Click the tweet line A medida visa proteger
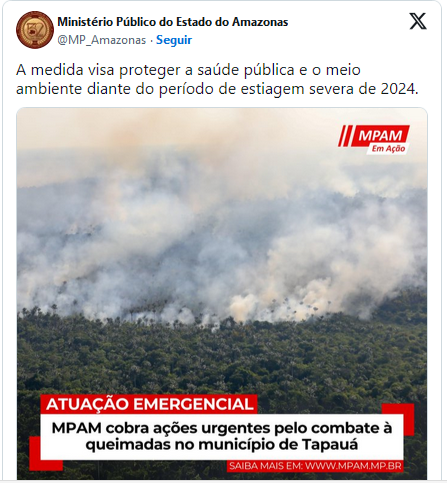 click(x=188, y=70)
